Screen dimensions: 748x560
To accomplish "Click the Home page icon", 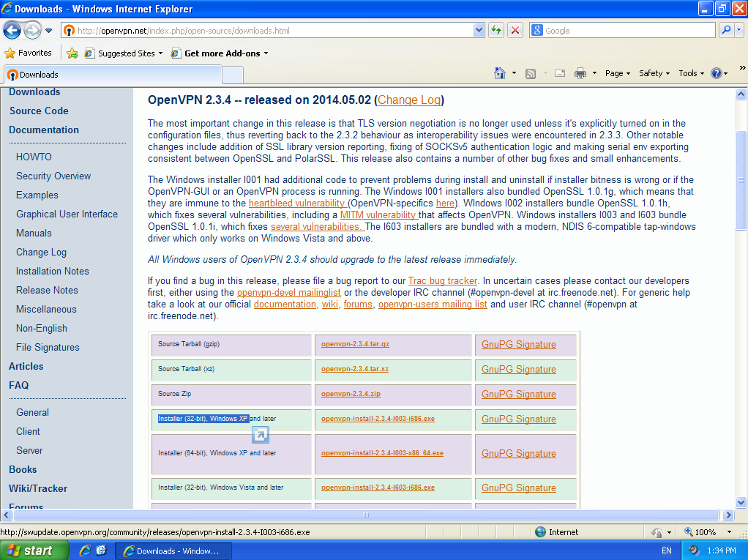I will click(x=499, y=73).
